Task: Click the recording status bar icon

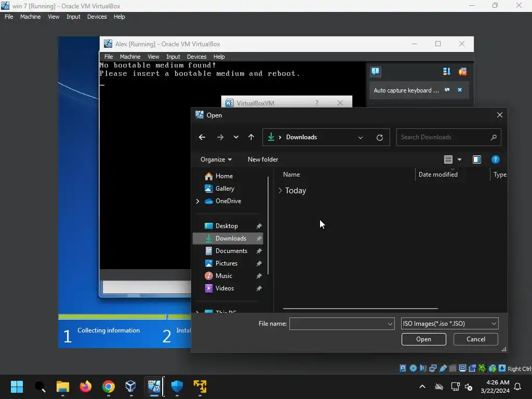Action: click(472, 368)
